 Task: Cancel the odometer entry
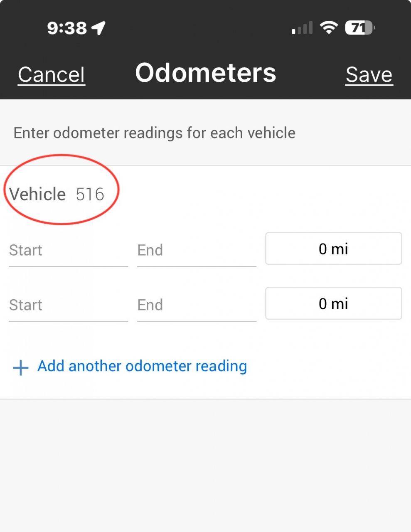pos(52,75)
